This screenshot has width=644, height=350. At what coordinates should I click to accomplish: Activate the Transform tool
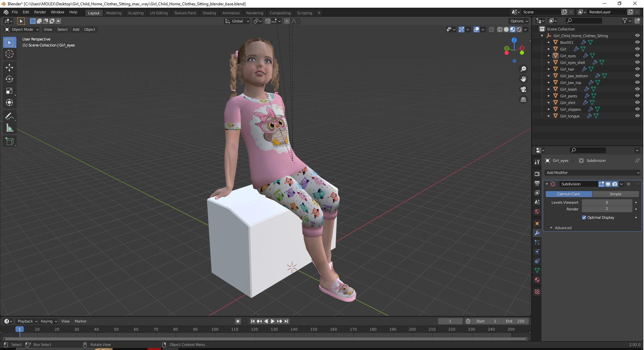click(x=9, y=103)
